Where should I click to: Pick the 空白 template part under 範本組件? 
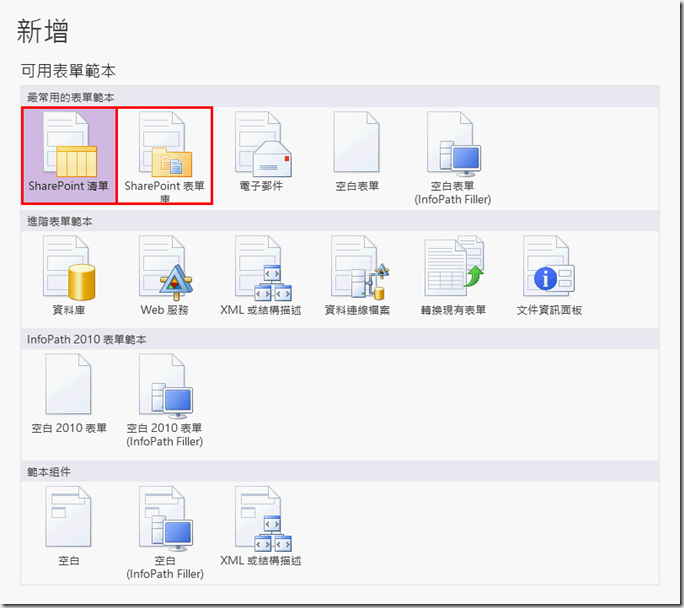click(68, 520)
